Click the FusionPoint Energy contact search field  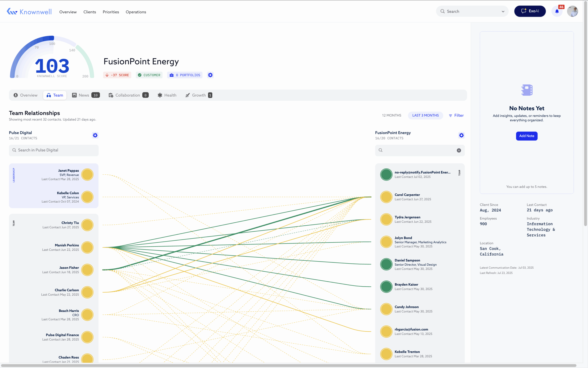pos(420,150)
